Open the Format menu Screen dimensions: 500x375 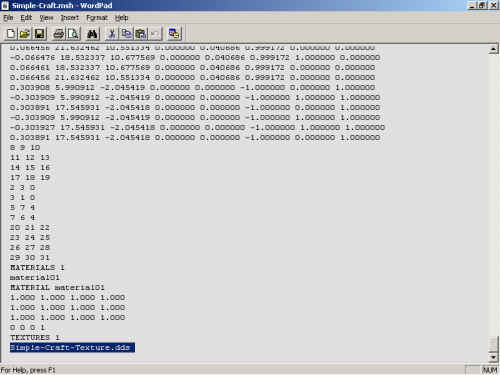[x=97, y=18]
